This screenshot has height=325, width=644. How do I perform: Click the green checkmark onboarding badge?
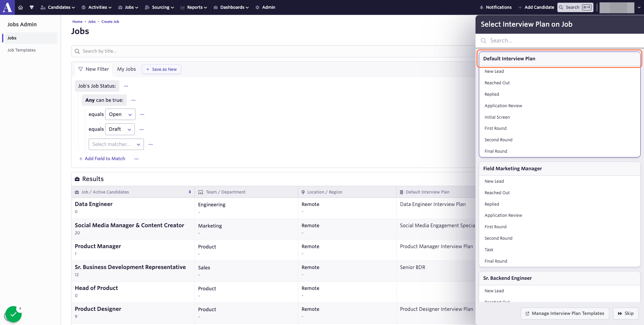[13, 314]
